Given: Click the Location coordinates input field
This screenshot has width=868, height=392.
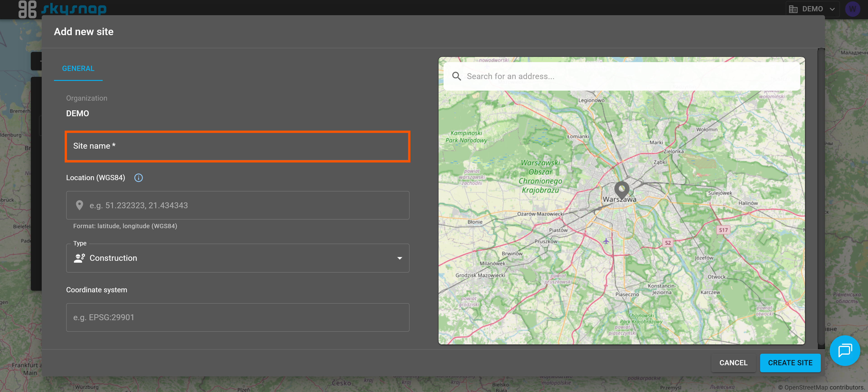Looking at the screenshot, I should tap(238, 206).
